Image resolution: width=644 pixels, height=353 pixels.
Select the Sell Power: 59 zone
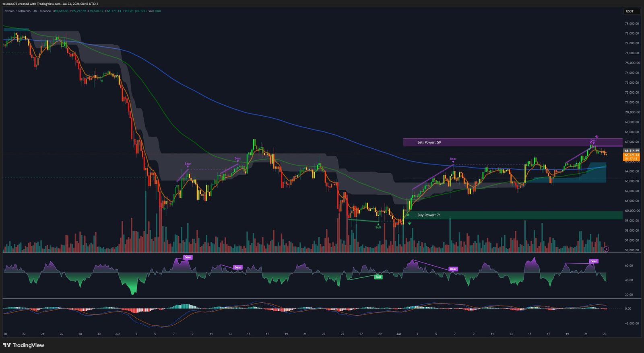click(x=513, y=142)
